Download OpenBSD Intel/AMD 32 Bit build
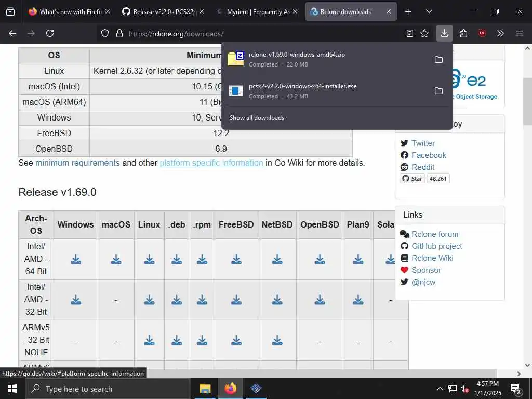The image size is (532, 399). click(x=320, y=300)
